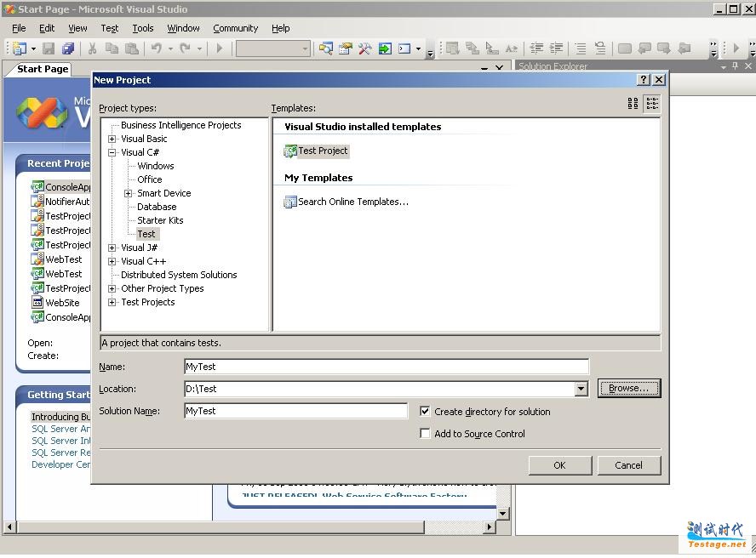The height and width of the screenshot is (558, 756).
Task: Click into the Solution Name field
Action: coord(295,411)
